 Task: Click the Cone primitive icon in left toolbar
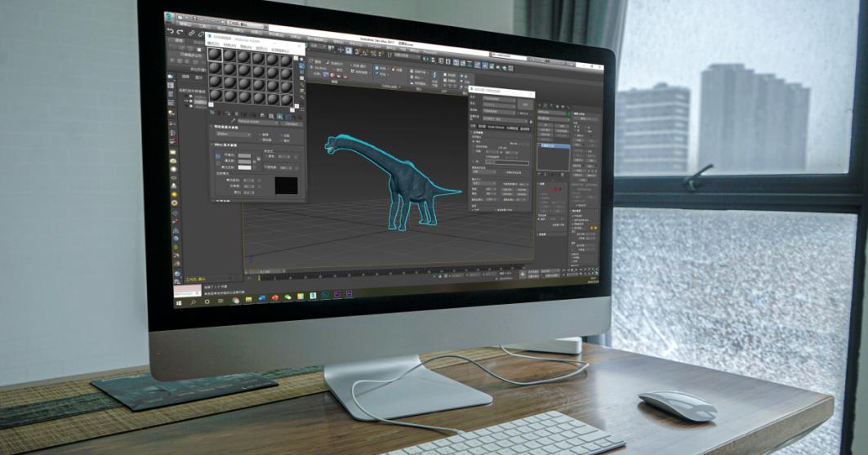pyautogui.click(x=174, y=186)
